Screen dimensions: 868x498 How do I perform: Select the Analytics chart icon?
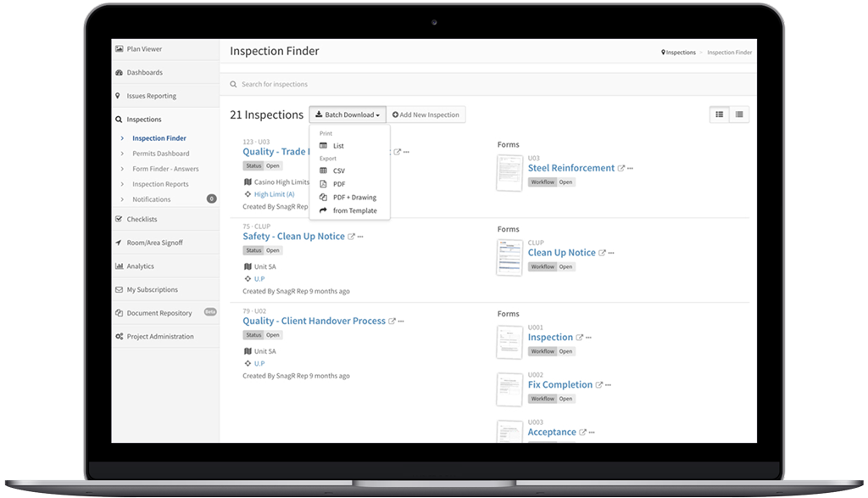pos(120,266)
